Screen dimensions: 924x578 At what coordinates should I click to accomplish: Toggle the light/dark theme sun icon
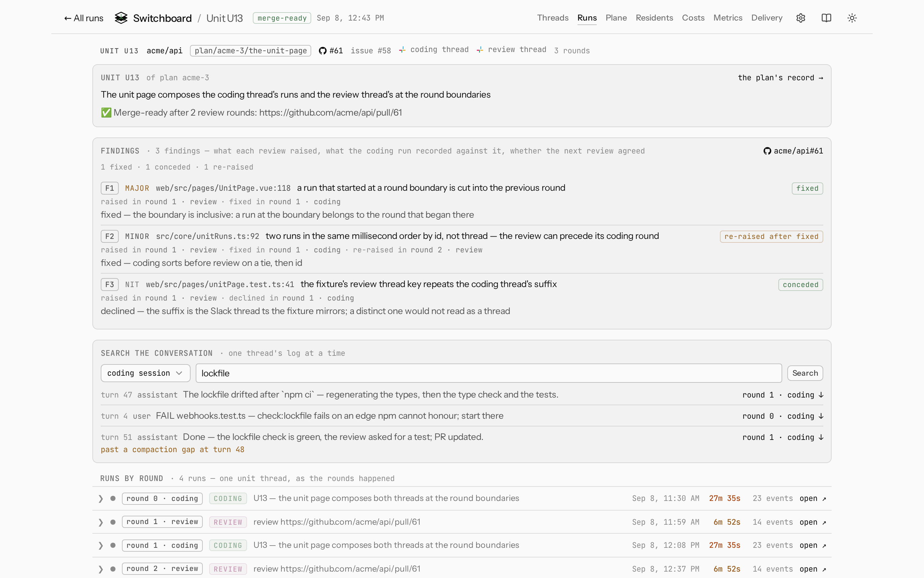pos(852,18)
